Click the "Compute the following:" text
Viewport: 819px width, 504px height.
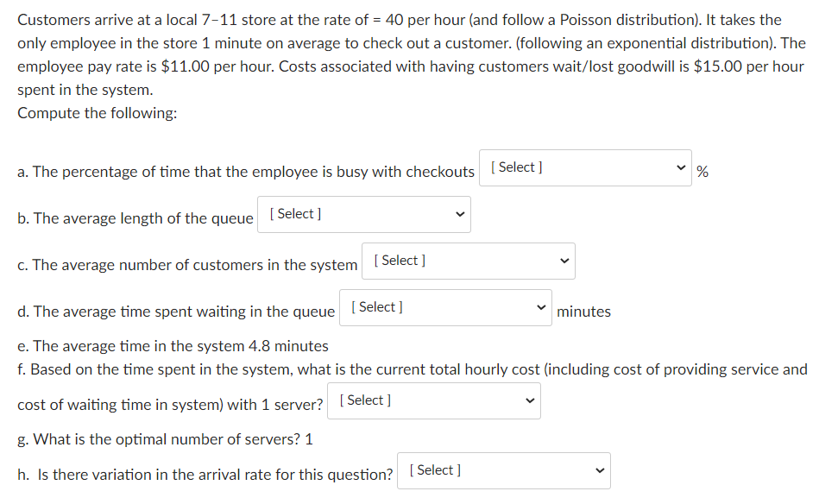[x=98, y=113]
